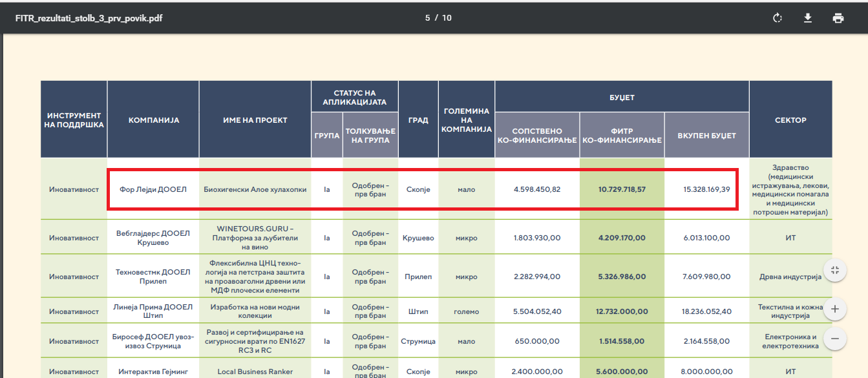Click the СЕКТОР column header

click(x=790, y=120)
